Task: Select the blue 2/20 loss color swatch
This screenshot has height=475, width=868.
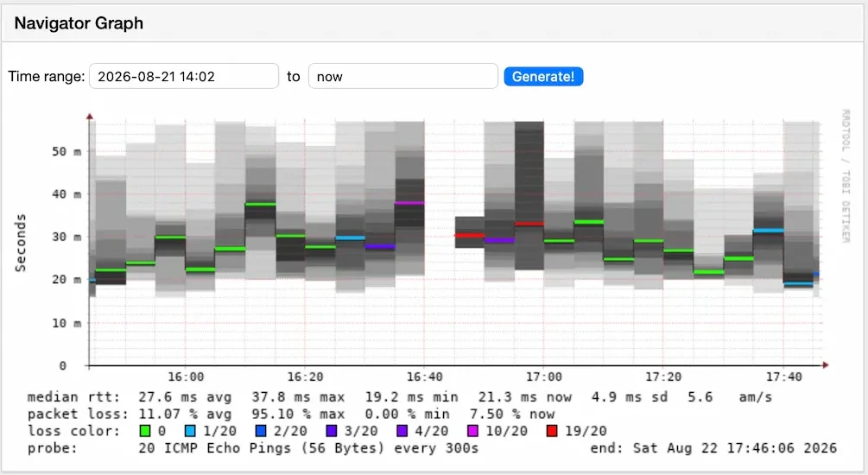Action: (x=261, y=431)
